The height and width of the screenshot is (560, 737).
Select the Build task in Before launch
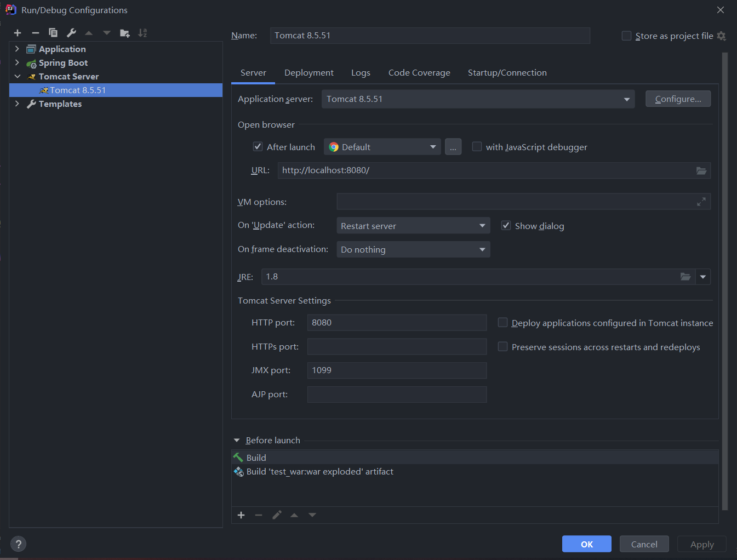475,458
